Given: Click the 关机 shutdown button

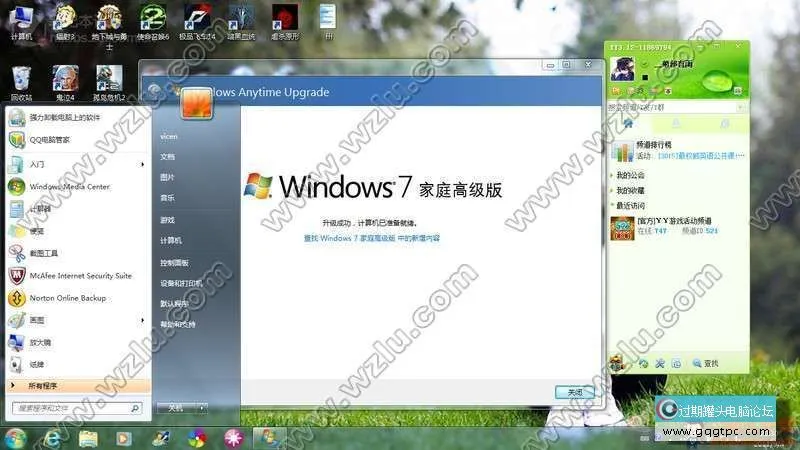Looking at the screenshot, I should coord(177,408).
